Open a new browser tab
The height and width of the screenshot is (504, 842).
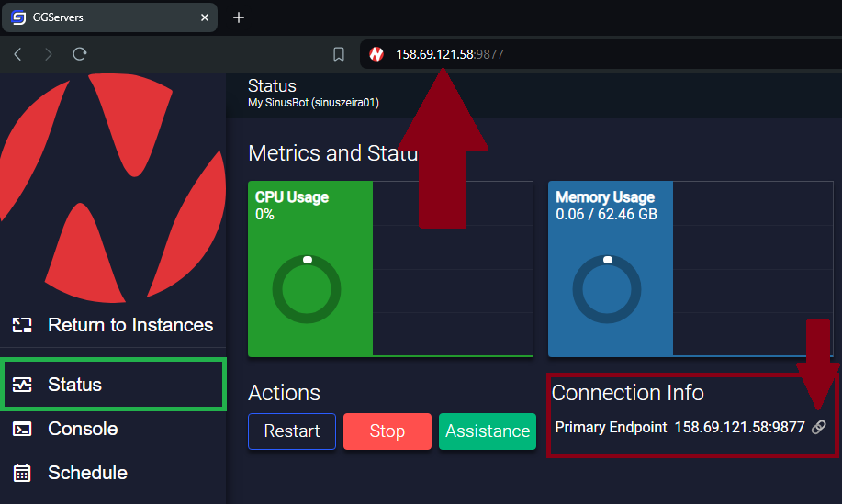pos(239,17)
